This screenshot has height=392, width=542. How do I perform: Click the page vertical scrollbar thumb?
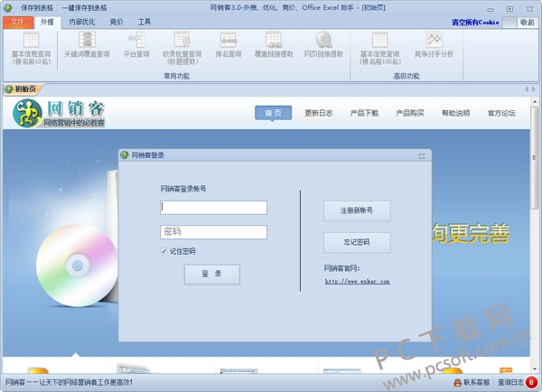535,158
